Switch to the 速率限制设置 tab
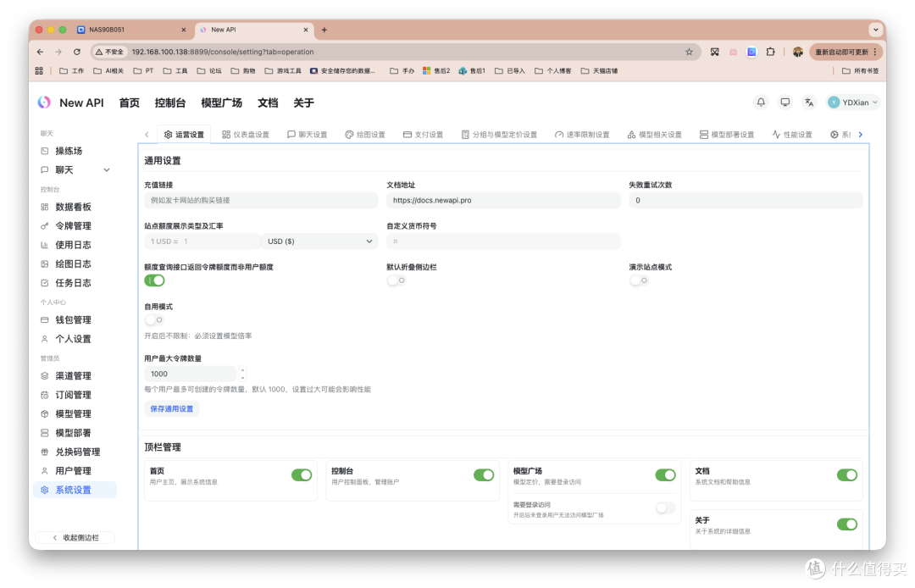Screen dimensions: 915x588 pos(582,135)
